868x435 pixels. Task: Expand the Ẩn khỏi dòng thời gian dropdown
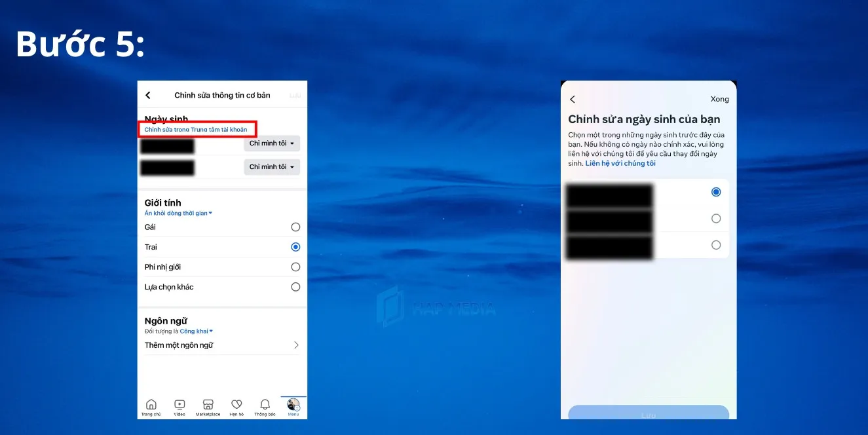coord(178,213)
